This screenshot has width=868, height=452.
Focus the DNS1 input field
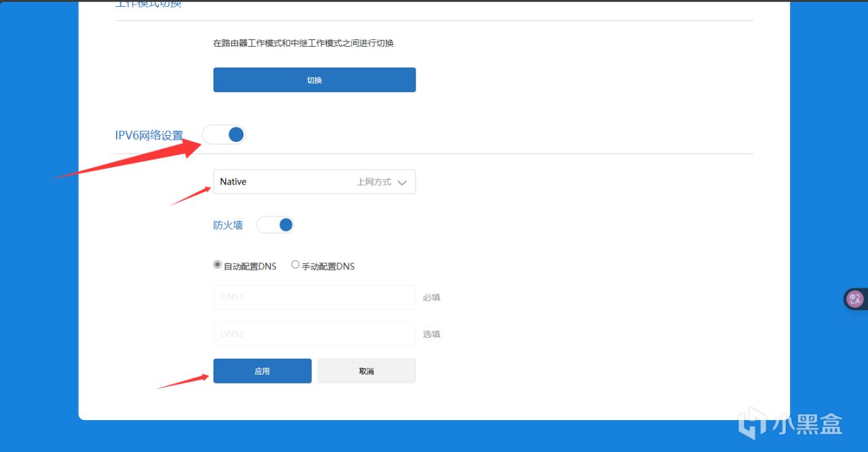[x=314, y=297]
